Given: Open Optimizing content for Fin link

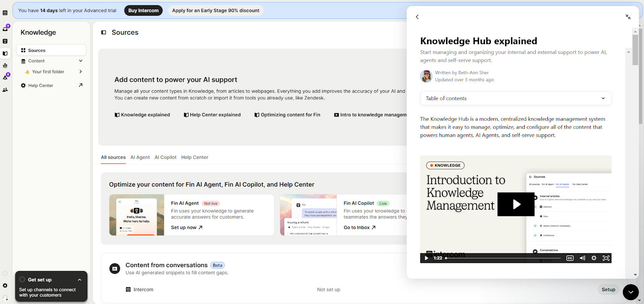Looking at the screenshot, I should 287,115.
